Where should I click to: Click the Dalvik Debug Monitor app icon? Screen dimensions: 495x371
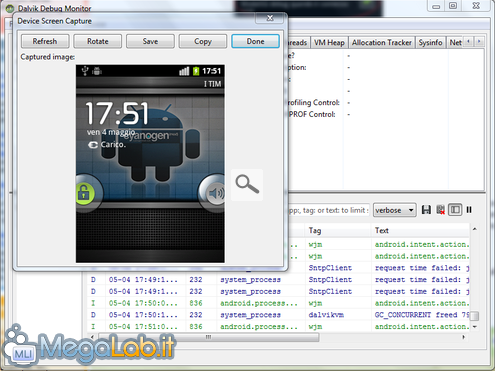click(x=10, y=9)
